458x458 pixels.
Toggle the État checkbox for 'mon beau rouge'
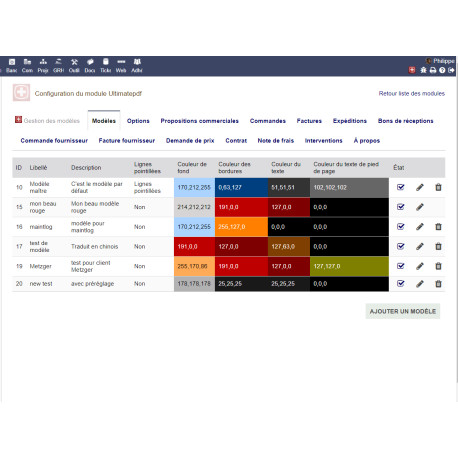401,207
